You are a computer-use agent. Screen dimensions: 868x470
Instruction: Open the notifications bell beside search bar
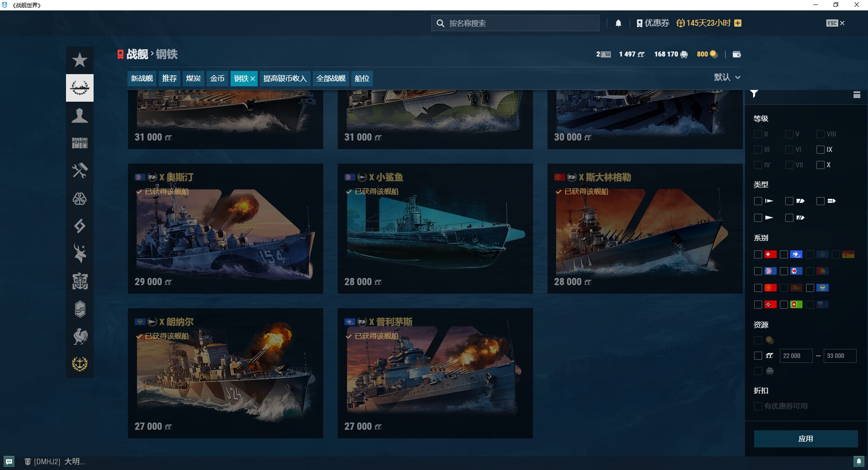pos(618,23)
